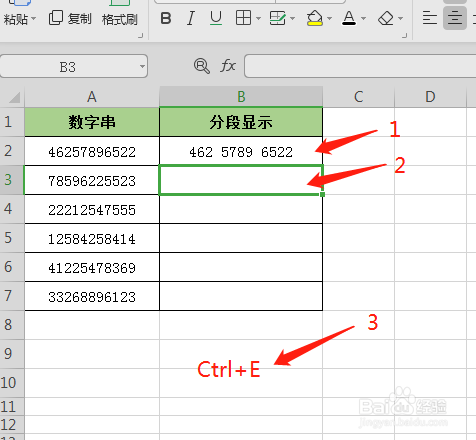476x440 pixels.
Task: Select cell containing 22212547555
Action: 92,209
